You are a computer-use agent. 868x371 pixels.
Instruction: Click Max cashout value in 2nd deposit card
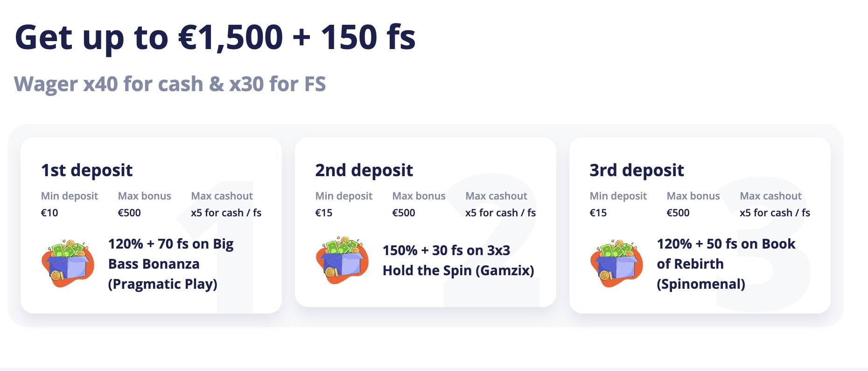pos(500,213)
